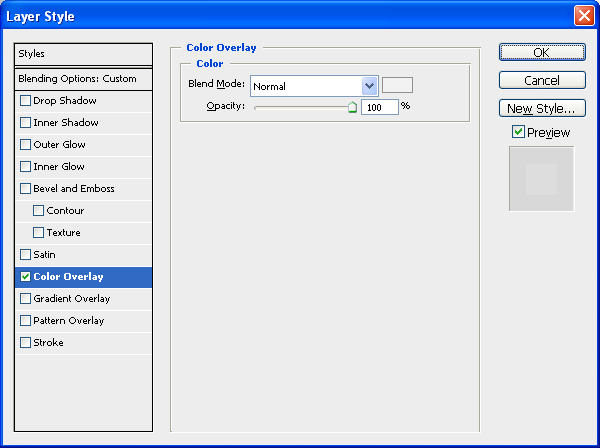600x448 pixels.
Task: Enable the Drop Shadow checkbox
Action: 25,101
